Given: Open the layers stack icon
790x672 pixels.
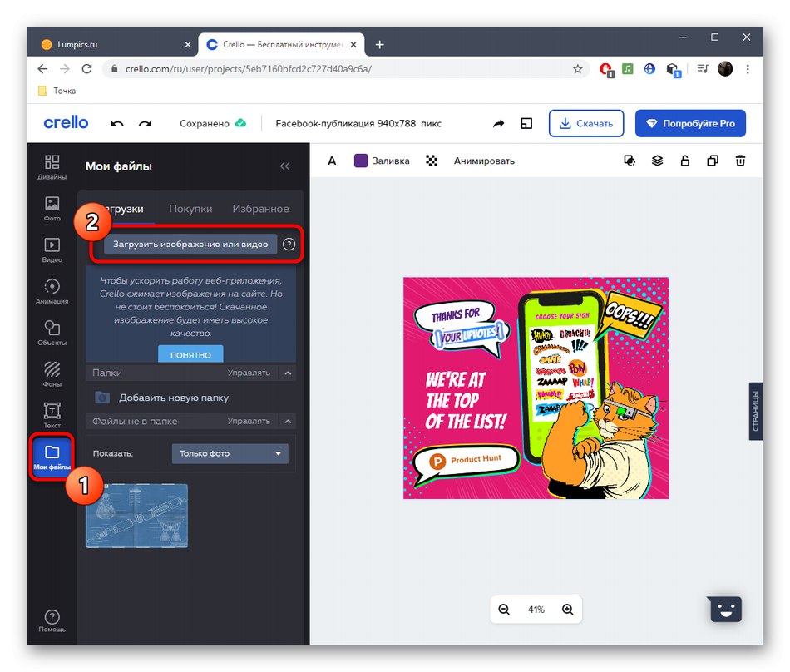Looking at the screenshot, I should [x=657, y=161].
